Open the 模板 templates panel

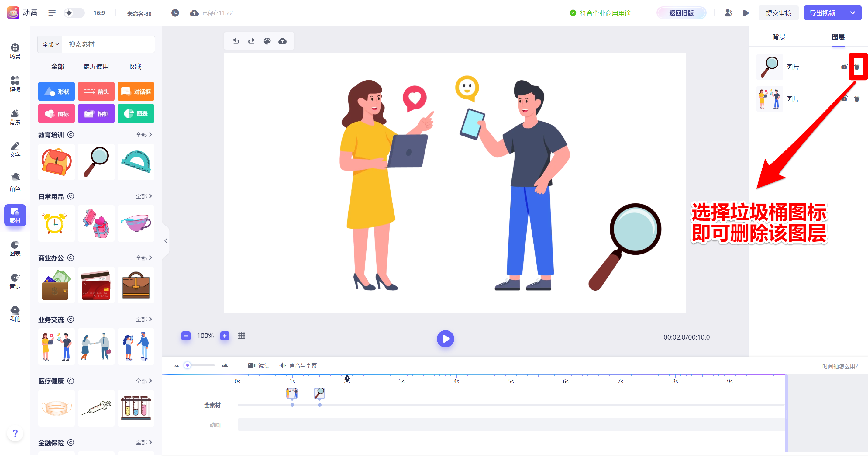pyautogui.click(x=15, y=84)
